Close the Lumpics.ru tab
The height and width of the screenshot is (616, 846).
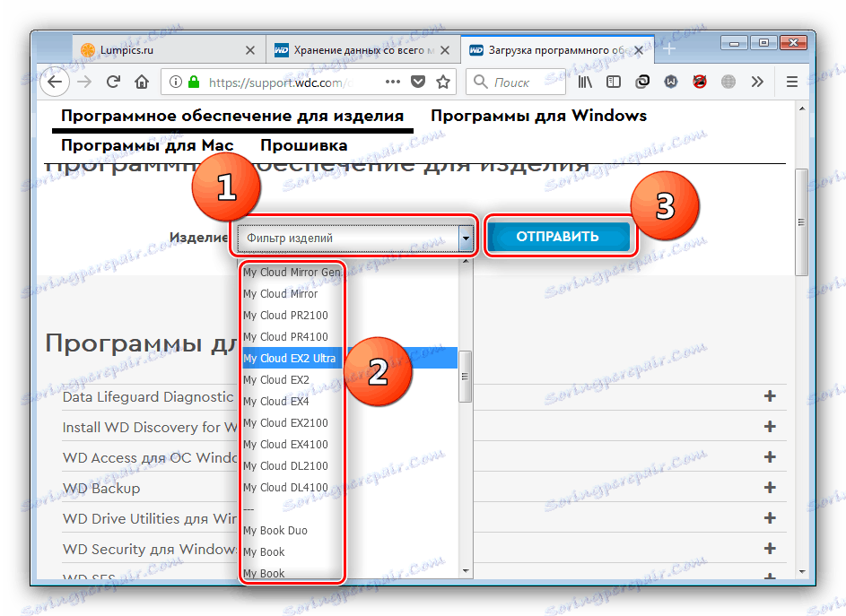click(x=250, y=50)
